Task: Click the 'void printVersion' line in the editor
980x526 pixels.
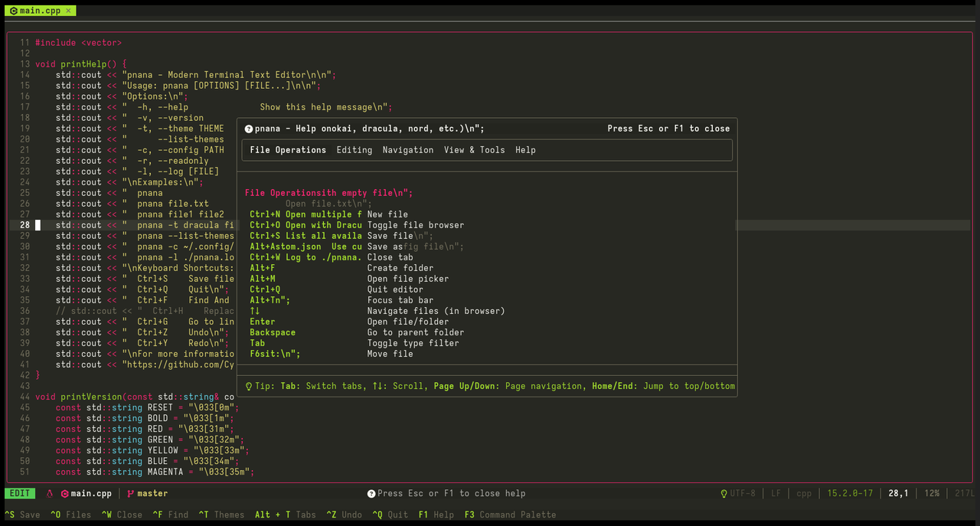Action: 135,397
